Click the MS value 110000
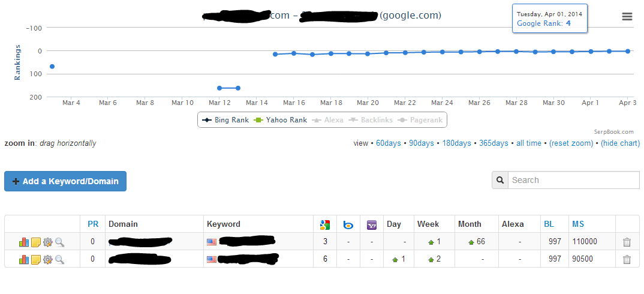Viewport: 644px width, 294px height. [x=585, y=242]
